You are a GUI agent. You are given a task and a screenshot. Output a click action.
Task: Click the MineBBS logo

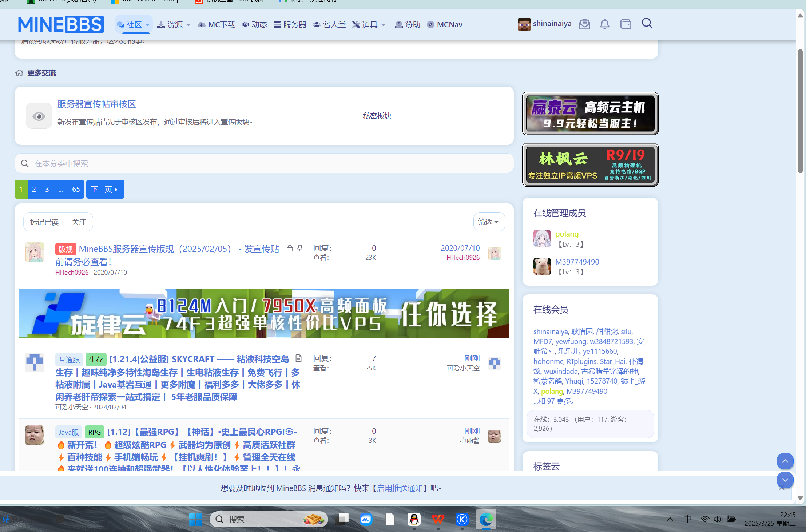pos(61,24)
